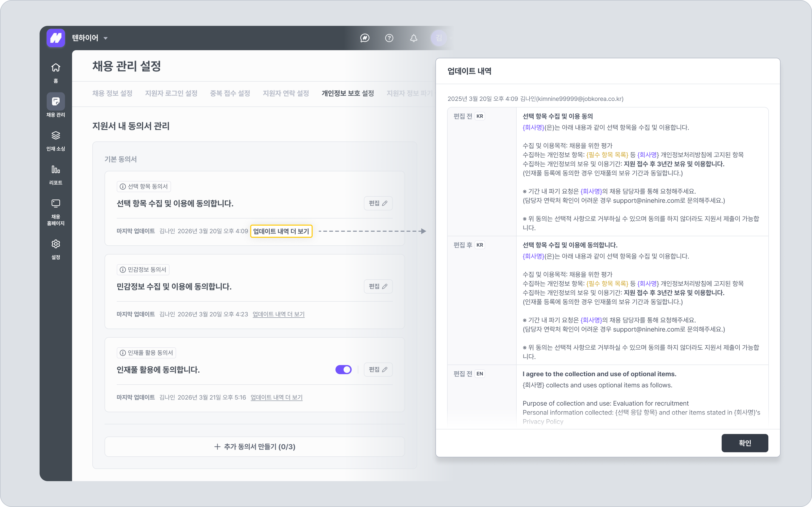Image resolution: width=812 pixels, height=507 pixels.
Task: Switch to 채용 정보 설정 tab
Action: pos(112,93)
